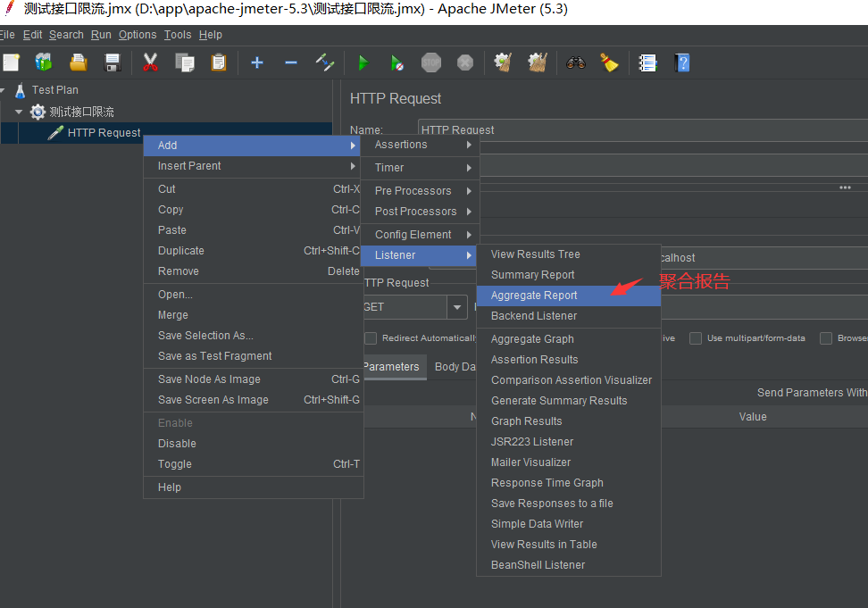This screenshot has width=868, height=608.
Task: Choose Aggregate Graph listener
Action: pyautogui.click(x=569, y=339)
